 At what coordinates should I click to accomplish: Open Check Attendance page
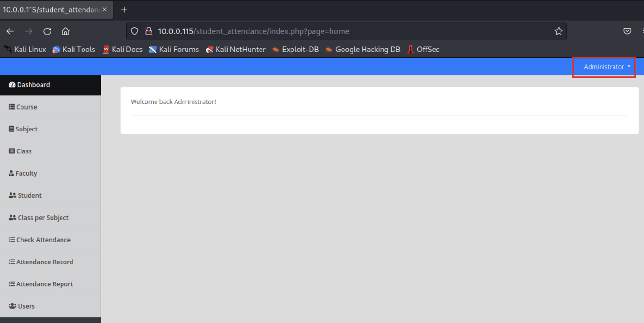(x=43, y=240)
